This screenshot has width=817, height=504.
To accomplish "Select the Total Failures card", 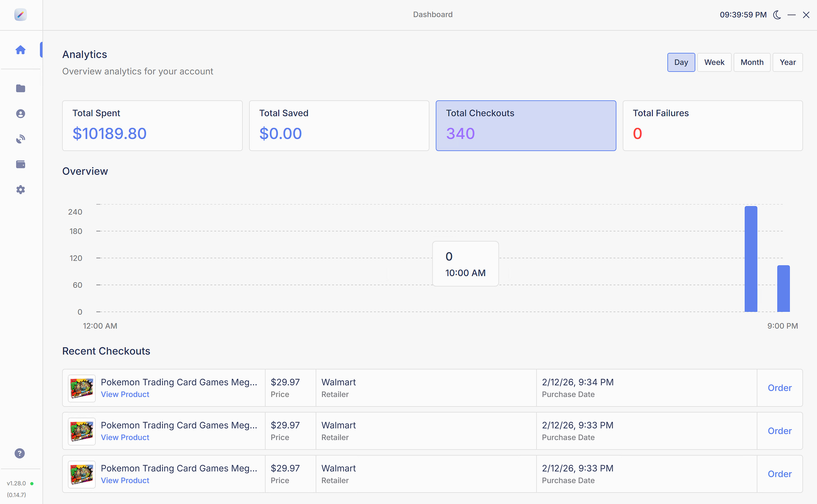I will (713, 126).
